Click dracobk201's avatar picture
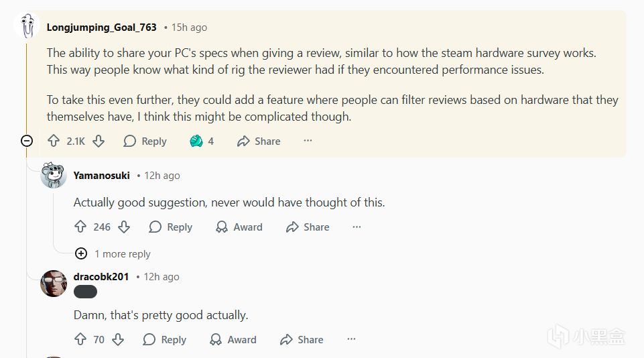 coord(54,284)
